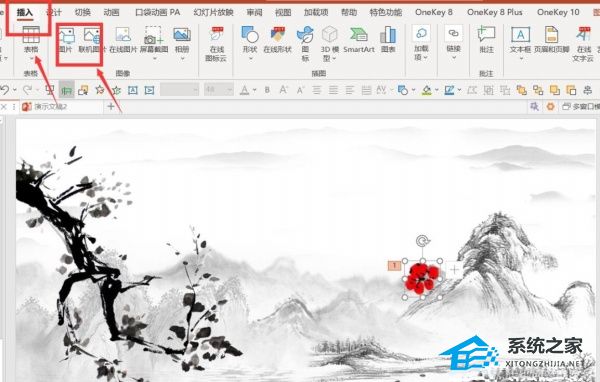Toggle center text alignment in quick toolbar

coord(317,90)
